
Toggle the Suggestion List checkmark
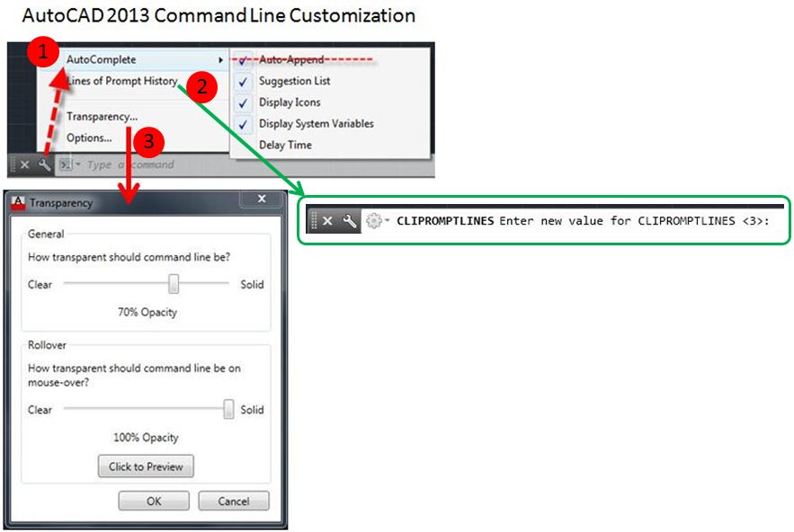[244, 82]
